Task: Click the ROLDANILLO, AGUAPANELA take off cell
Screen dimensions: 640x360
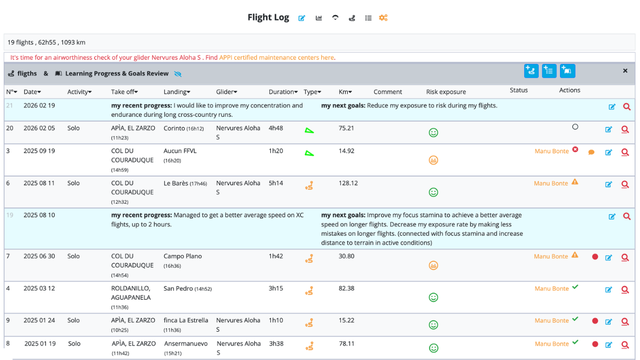Action: pos(131,298)
